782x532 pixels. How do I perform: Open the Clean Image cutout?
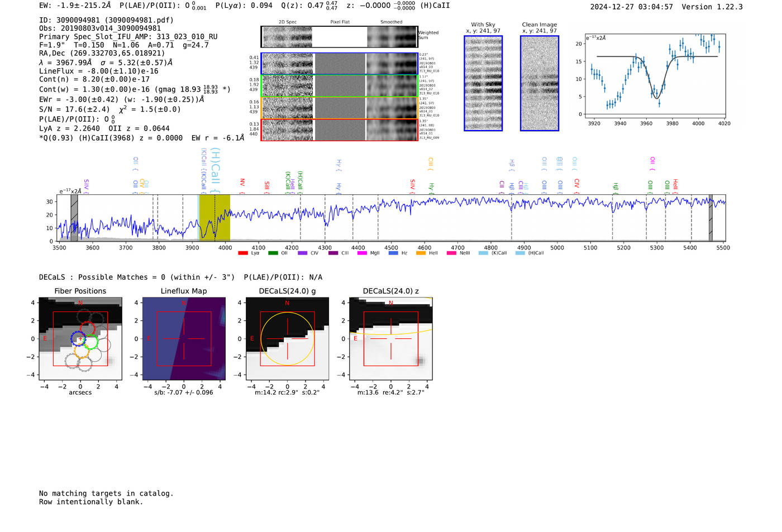540,83
